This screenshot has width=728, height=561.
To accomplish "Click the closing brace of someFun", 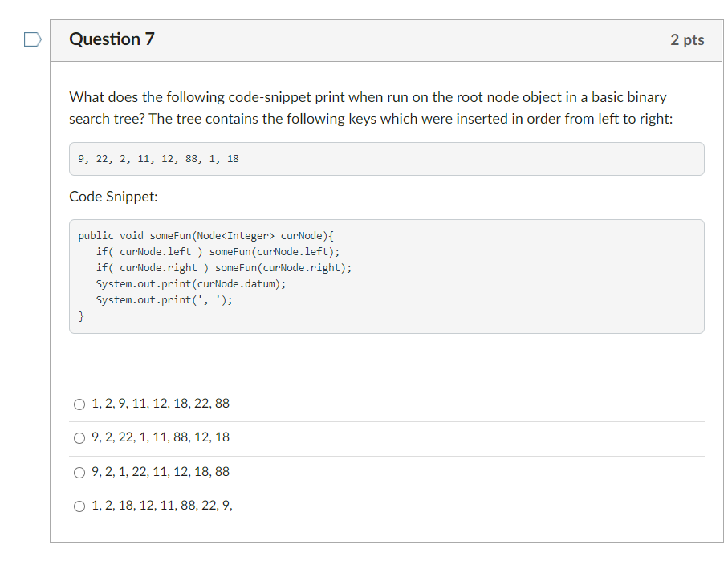I will tap(81, 316).
